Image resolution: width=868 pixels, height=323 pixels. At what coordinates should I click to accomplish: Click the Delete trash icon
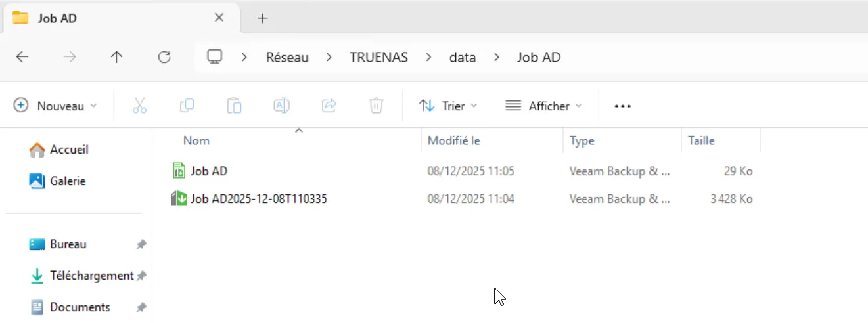coord(376,106)
